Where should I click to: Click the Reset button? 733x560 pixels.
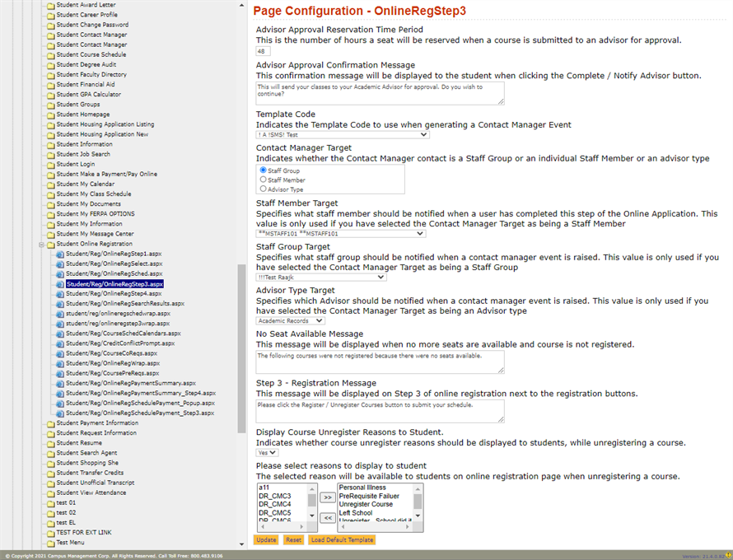point(295,540)
